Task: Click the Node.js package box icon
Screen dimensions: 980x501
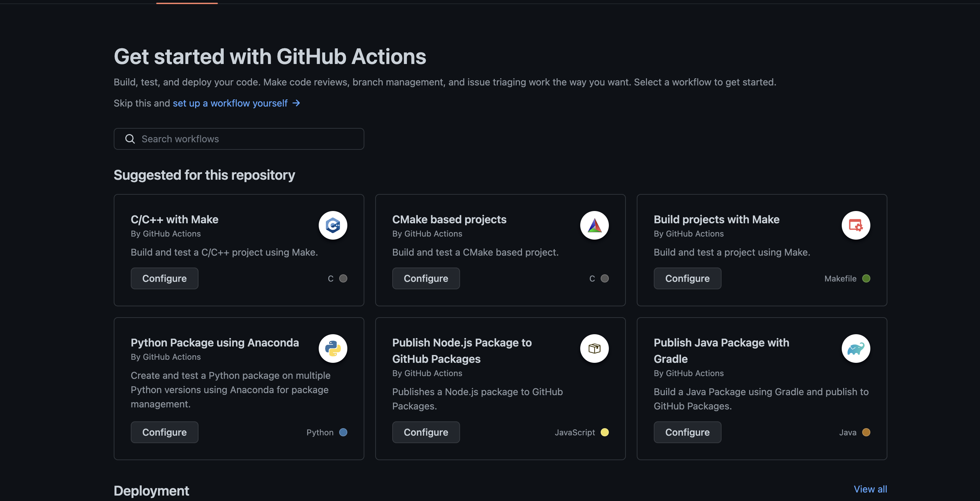Action: 594,349
